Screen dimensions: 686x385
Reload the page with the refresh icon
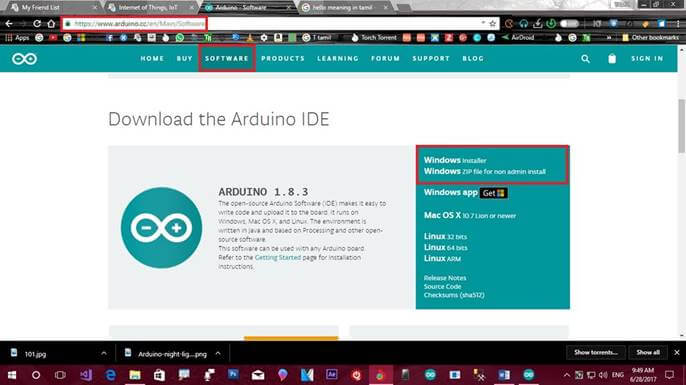[x=37, y=24]
